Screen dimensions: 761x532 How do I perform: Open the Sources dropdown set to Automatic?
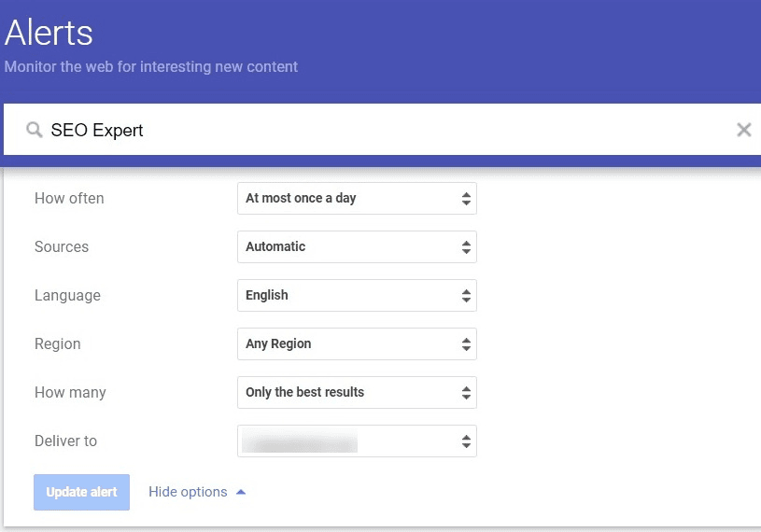point(356,246)
